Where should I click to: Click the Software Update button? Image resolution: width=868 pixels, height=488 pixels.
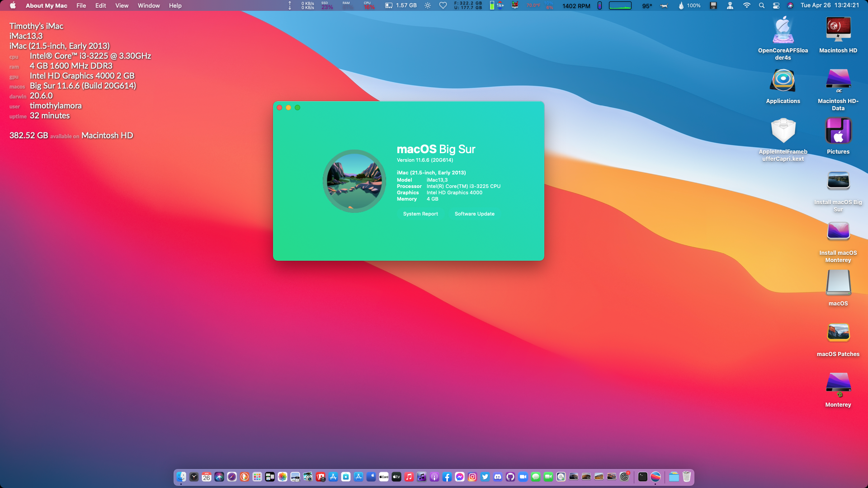coord(474,214)
